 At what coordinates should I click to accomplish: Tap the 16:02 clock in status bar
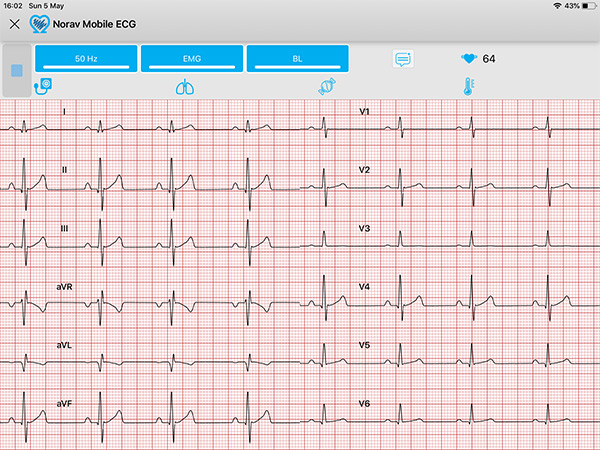(x=13, y=6)
